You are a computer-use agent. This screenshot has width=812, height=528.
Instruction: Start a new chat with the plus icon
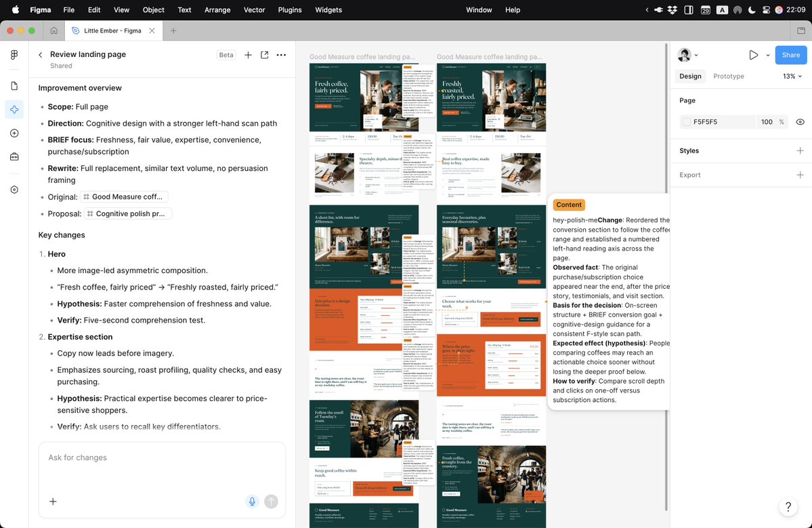[x=248, y=55]
